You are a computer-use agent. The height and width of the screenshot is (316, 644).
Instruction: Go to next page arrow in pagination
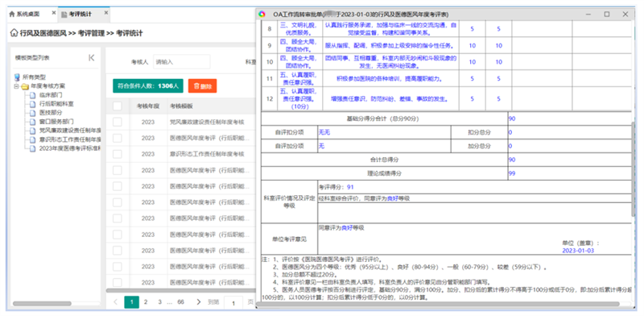click(199, 302)
